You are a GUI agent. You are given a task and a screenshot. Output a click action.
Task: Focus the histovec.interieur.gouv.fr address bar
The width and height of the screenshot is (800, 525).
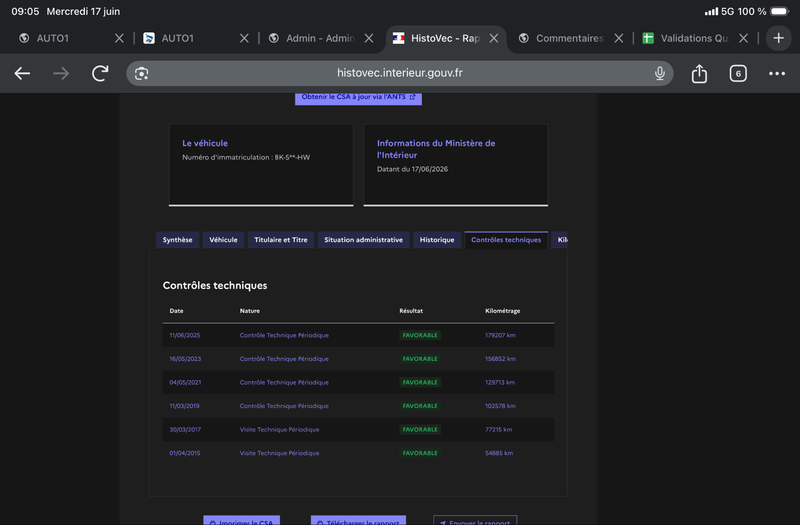(x=399, y=73)
